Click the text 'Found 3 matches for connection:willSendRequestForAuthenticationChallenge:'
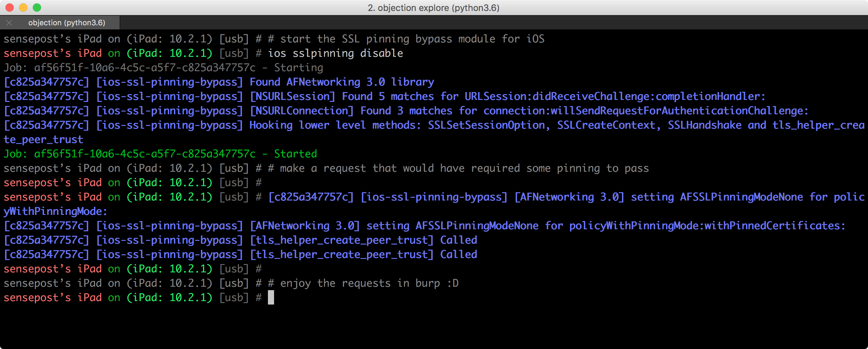This screenshot has height=349, width=868. click(x=584, y=111)
